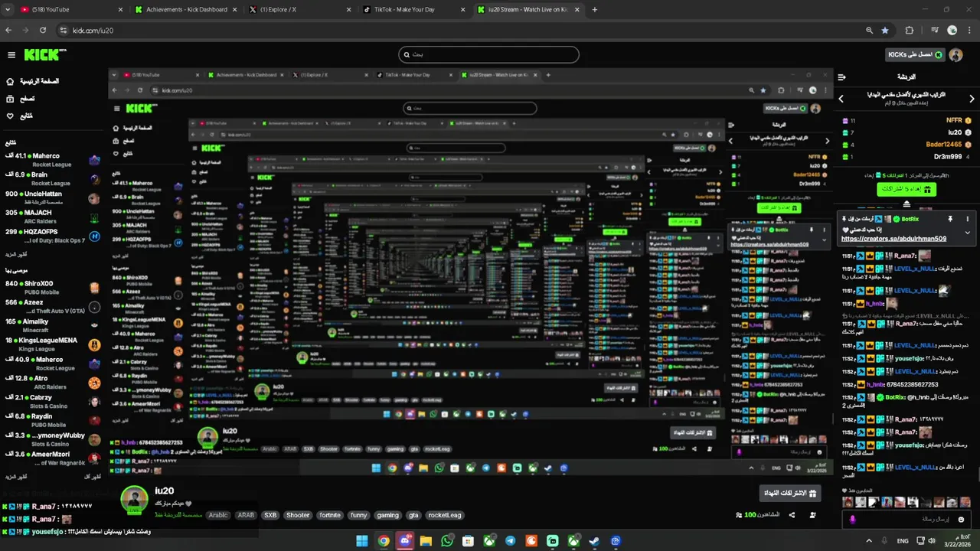Open Telegram from the taskbar

click(x=511, y=541)
